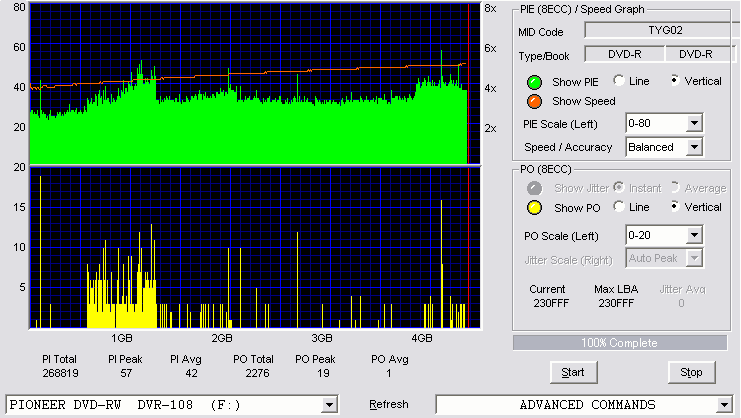Click the PI Peak value 57
741x418 pixels.
click(x=126, y=373)
